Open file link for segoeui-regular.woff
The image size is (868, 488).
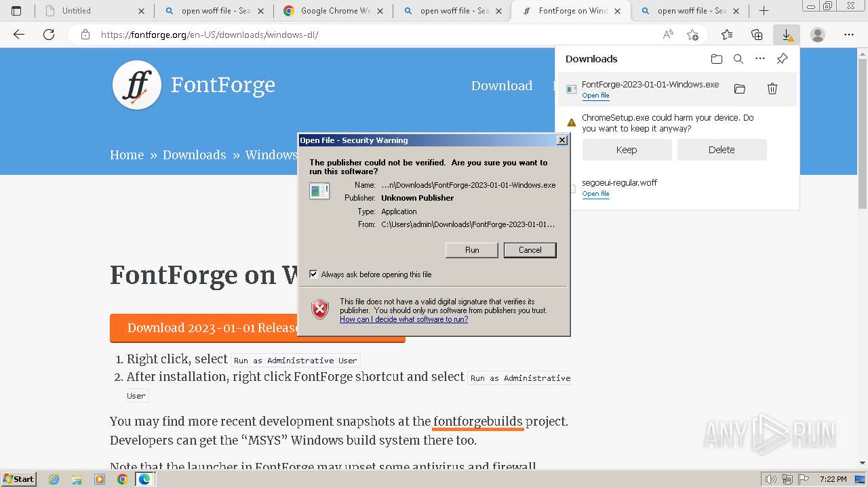[595, 194]
